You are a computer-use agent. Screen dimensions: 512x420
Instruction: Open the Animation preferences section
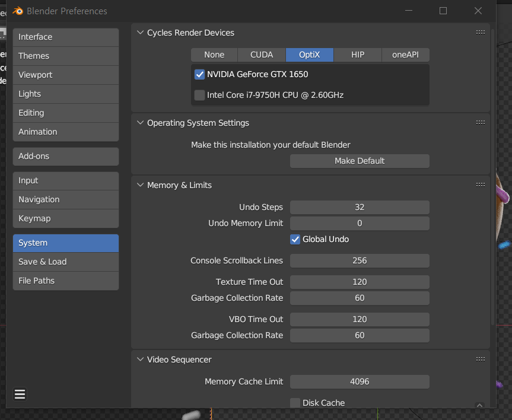(66, 132)
